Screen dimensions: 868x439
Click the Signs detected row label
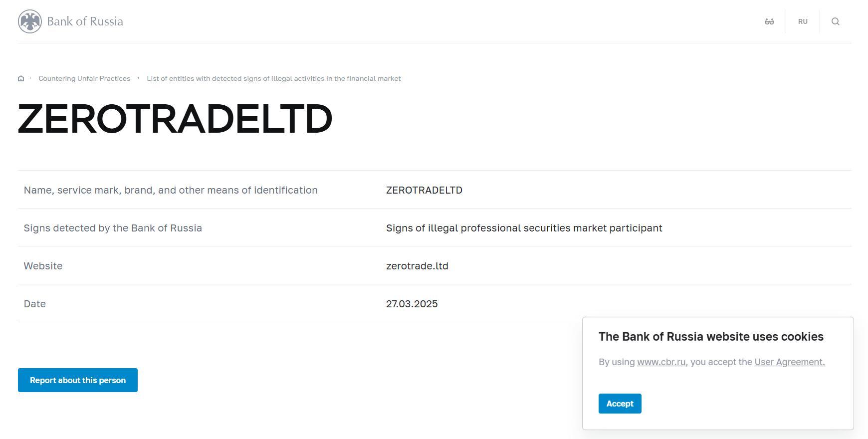(113, 228)
